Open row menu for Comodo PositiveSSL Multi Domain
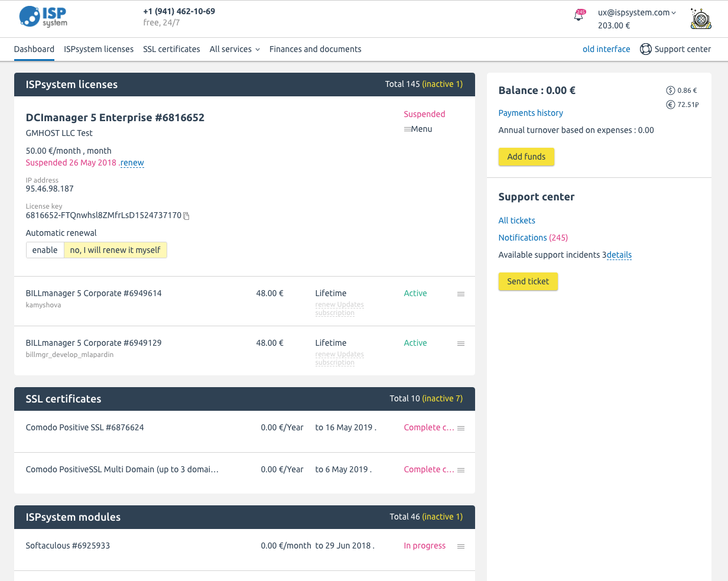The width and height of the screenshot is (728, 581). coord(461,470)
